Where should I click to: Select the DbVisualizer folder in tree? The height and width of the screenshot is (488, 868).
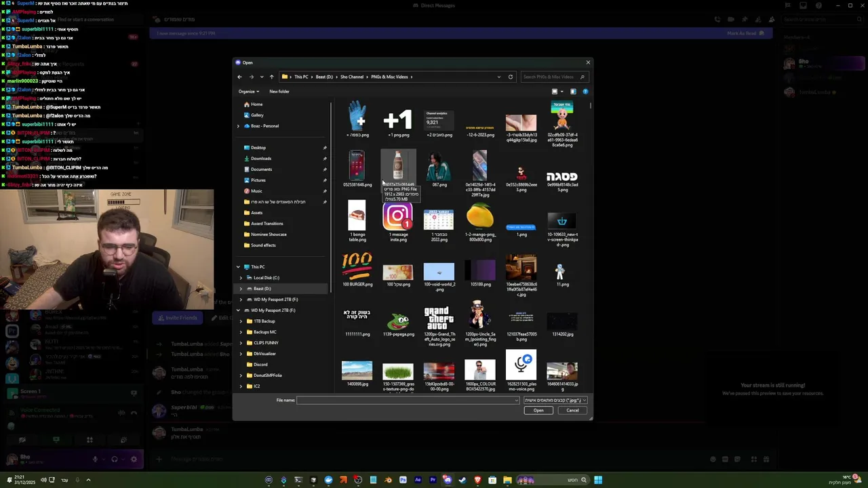(x=264, y=354)
